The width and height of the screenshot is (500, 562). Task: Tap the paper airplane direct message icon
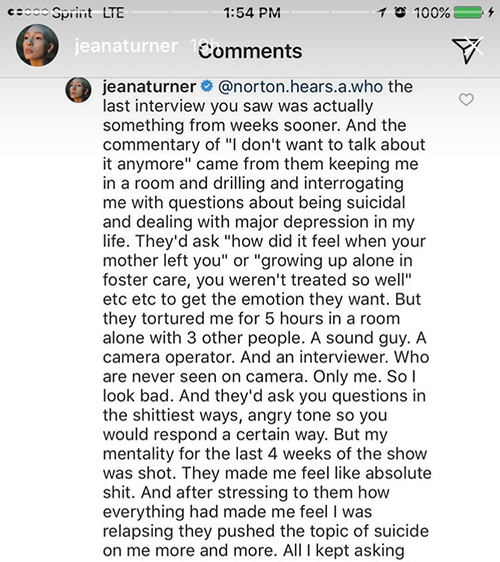(466, 51)
